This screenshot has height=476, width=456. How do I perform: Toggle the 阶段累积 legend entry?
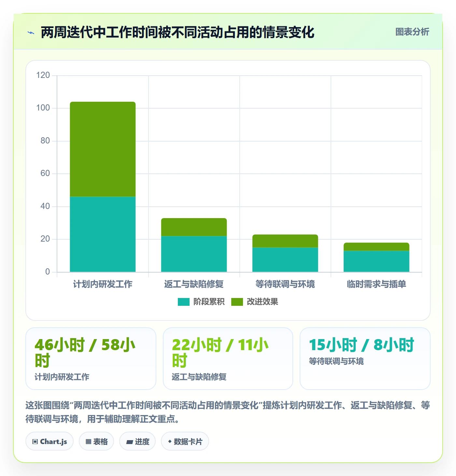pos(201,302)
